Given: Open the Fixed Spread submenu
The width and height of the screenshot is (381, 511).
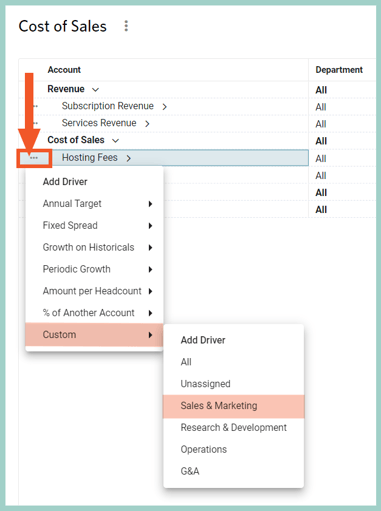Looking at the screenshot, I should 94,226.
